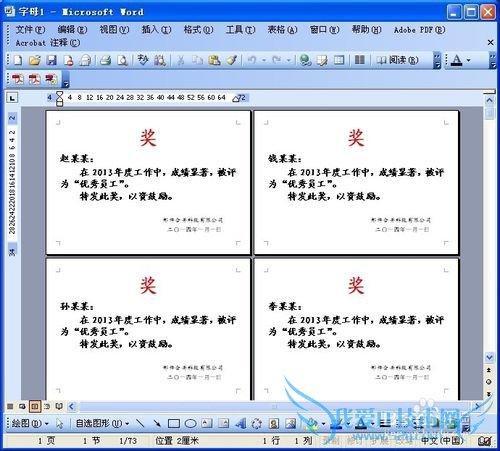Switch to Print Layout view button
Screen dimensions: 500x451
coord(34,406)
